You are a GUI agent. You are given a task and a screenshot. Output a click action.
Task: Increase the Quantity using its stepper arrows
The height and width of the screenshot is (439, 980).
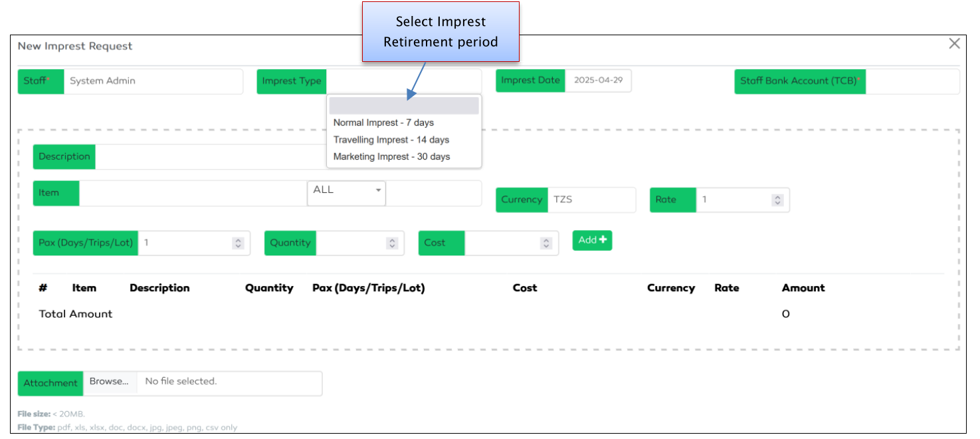coord(393,240)
